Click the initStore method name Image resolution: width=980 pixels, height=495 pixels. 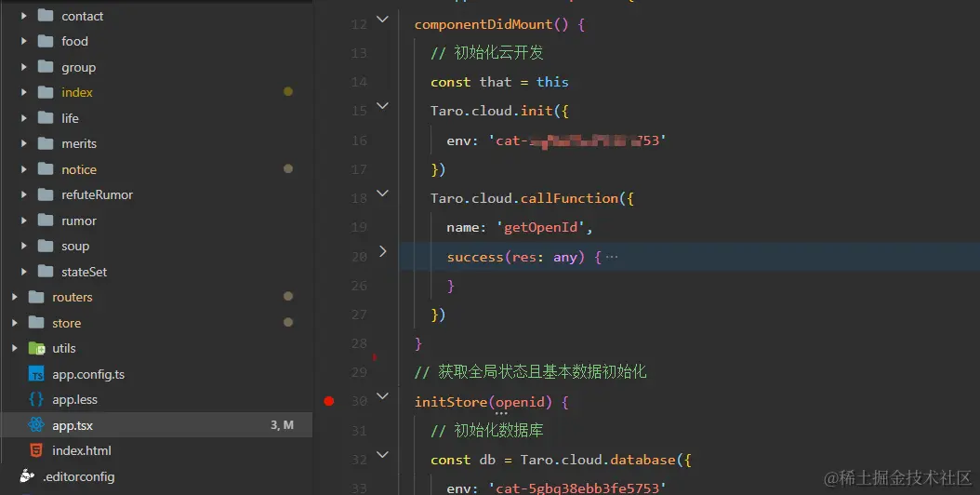point(451,402)
